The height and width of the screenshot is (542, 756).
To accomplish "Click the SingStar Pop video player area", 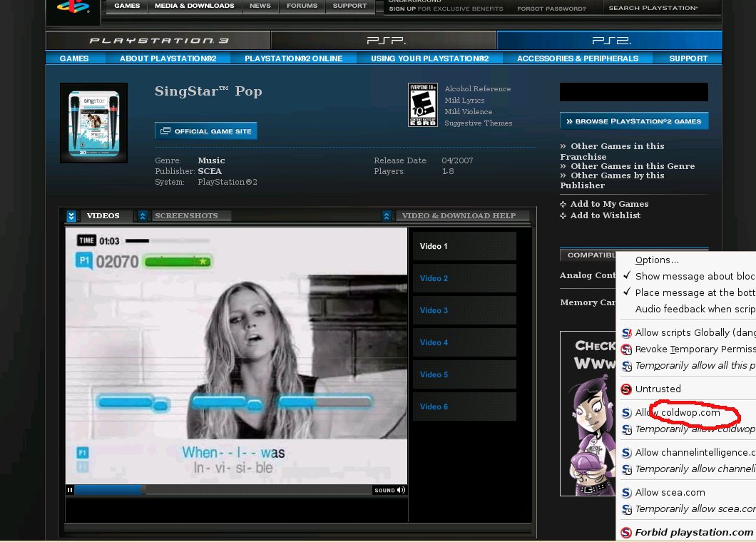I will pyautogui.click(x=236, y=356).
